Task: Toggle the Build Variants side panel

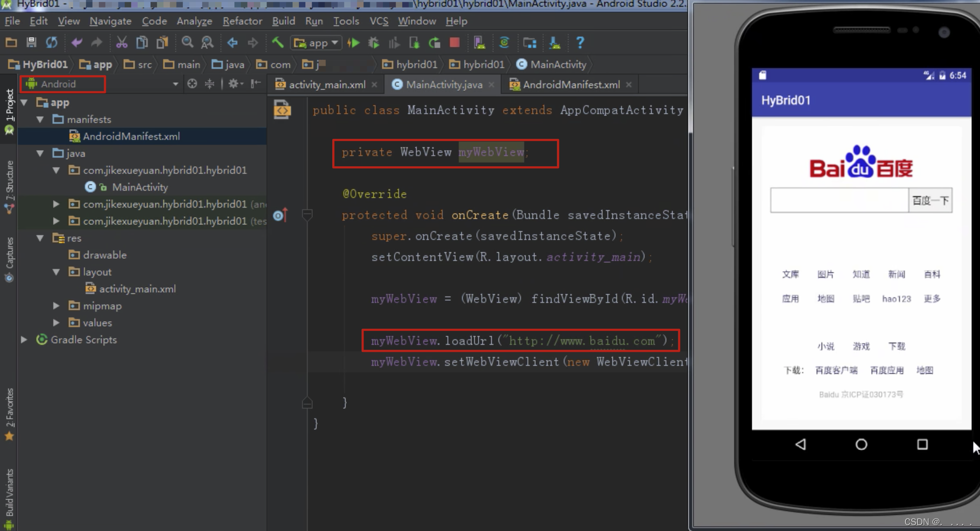Action: [x=9, y=499]
